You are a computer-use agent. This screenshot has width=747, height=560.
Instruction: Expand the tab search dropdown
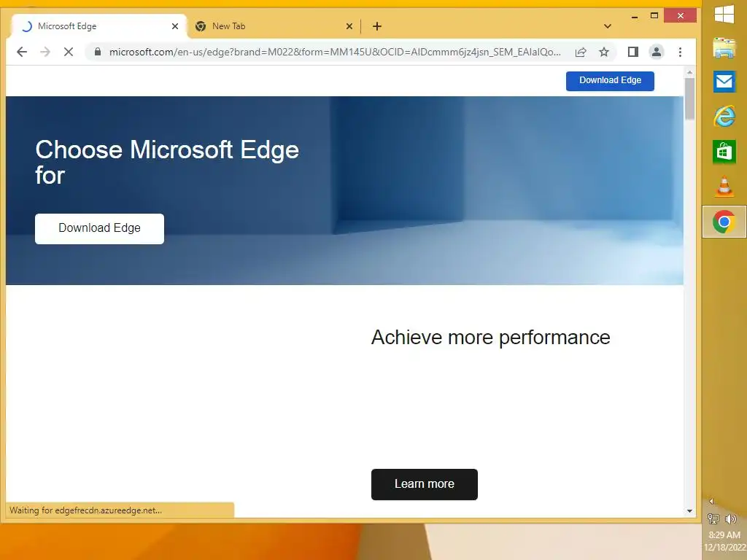[608, 26]
